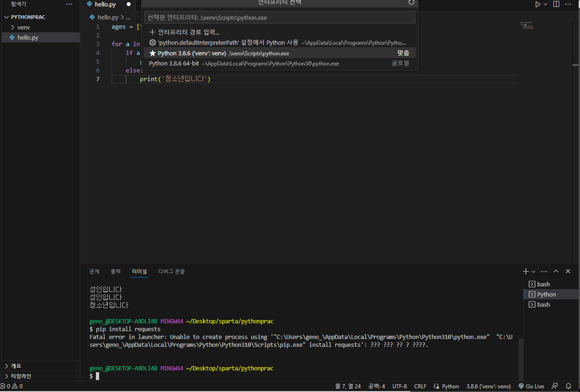Click the gear icon beside defaultInterpreterPath entry

[153, 42]
